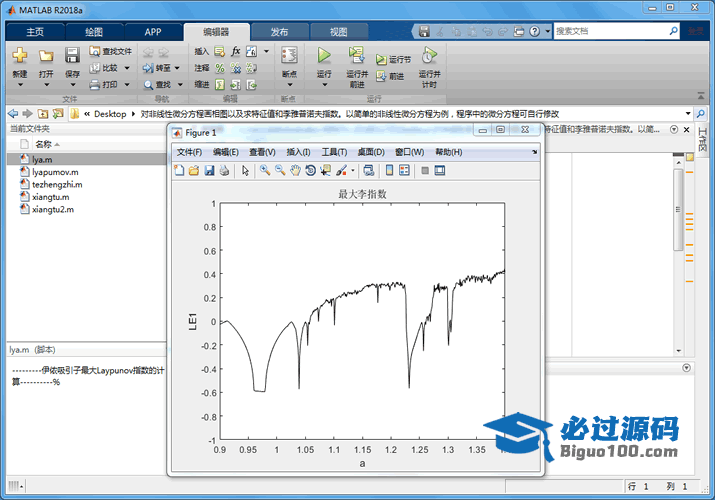Screen dimensions: 715x500
Task: Click the Open (打开) folder icon
Action: 46,56
